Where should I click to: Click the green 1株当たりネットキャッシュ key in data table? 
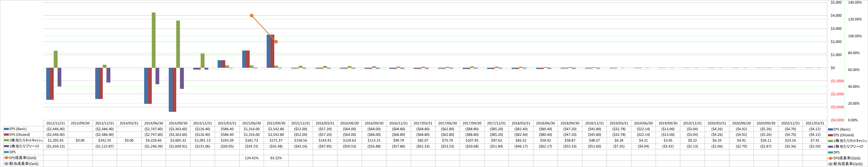tap(6, 140)
